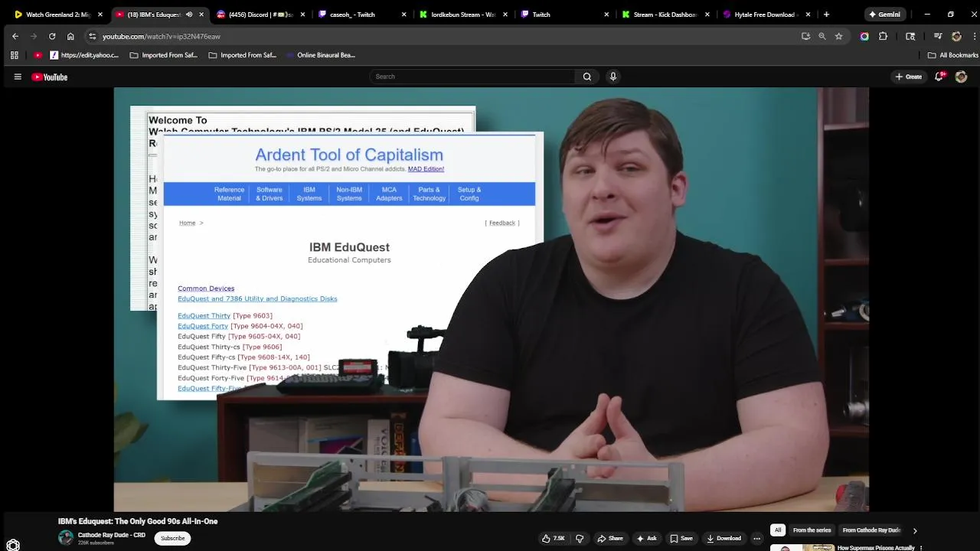Click the Create button
This screenshot has height=551, width=980.
909,77
